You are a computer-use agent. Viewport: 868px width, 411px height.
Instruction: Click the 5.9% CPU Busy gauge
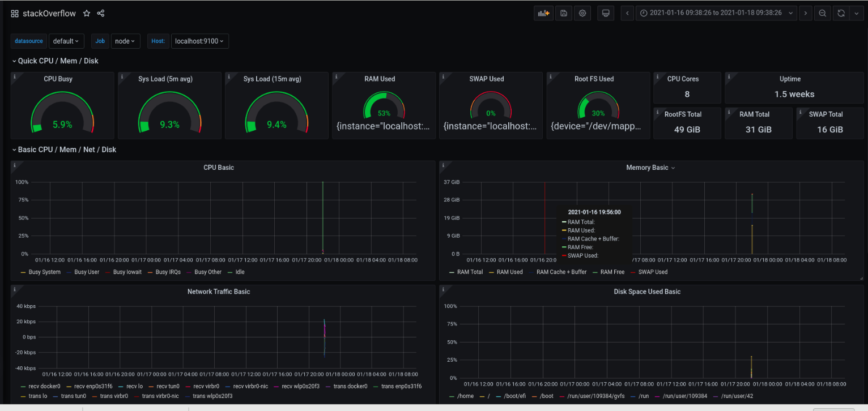tap(62, 125)
